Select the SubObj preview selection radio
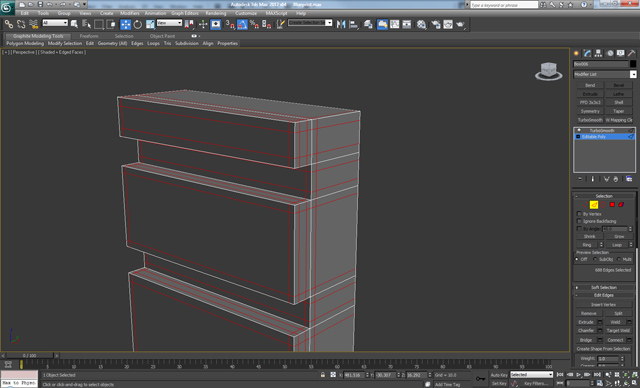This screenshot has height=388, width=640. click(595, 259)
